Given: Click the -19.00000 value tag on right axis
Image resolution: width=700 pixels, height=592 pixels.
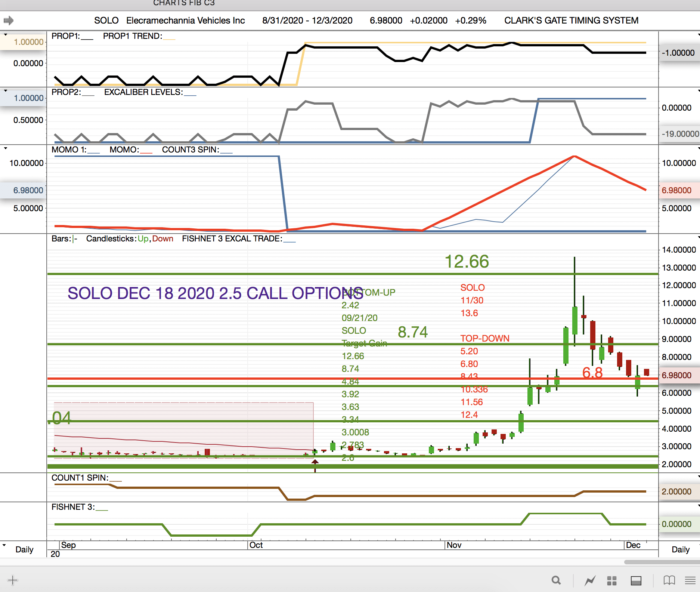Looking at the screenshot, I should [x=680, y=134].
